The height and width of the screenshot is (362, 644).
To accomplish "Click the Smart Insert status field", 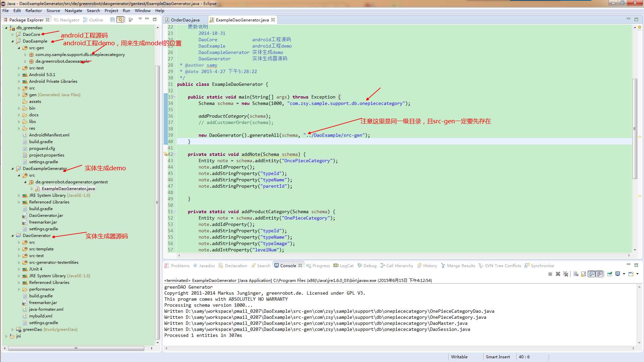I will pos(498,357).
